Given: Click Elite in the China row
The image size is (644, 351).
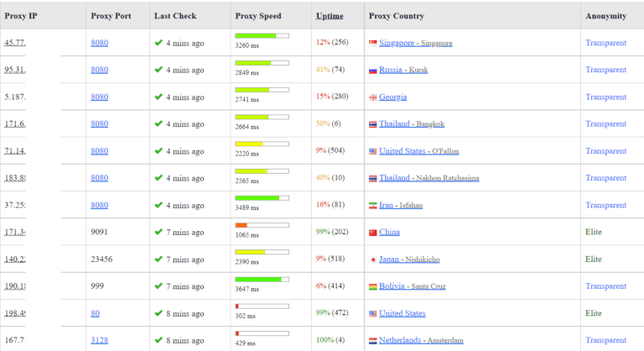Looking at the screenshot, I should tap(594, 232).
